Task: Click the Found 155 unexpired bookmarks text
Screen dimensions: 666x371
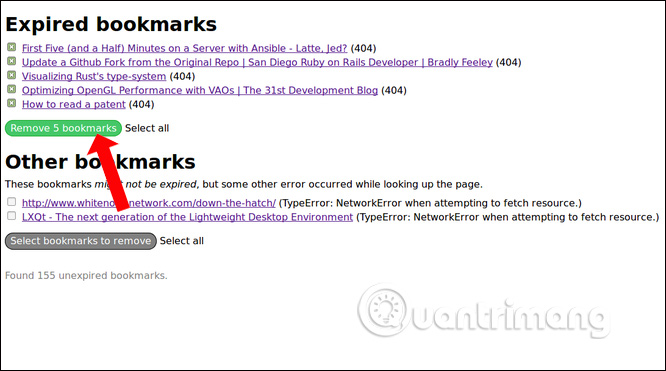Action: pos(86,275)
